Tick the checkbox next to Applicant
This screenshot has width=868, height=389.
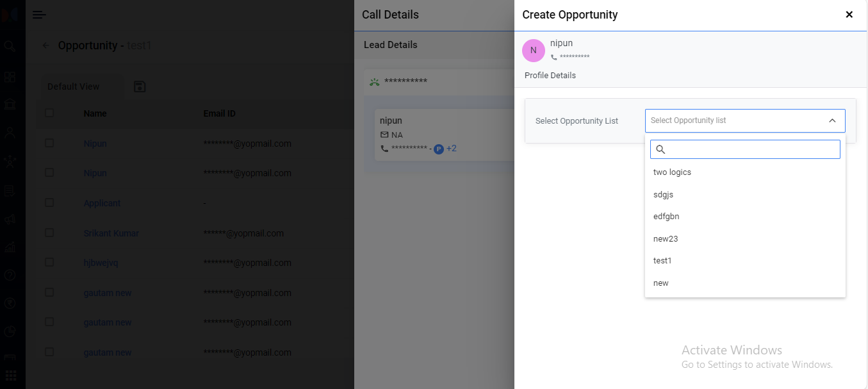49,203
